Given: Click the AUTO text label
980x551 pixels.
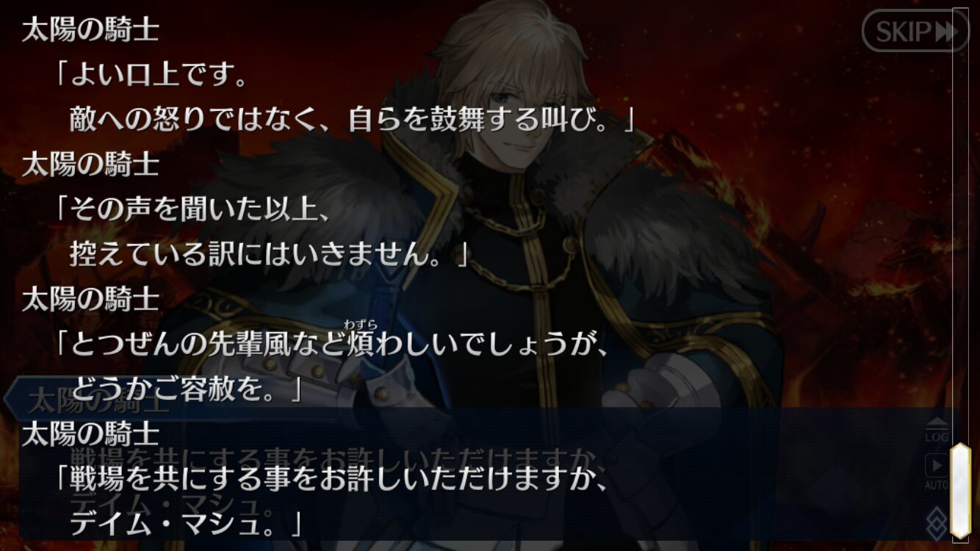Looking at the screenshot, I should (936, 485).
